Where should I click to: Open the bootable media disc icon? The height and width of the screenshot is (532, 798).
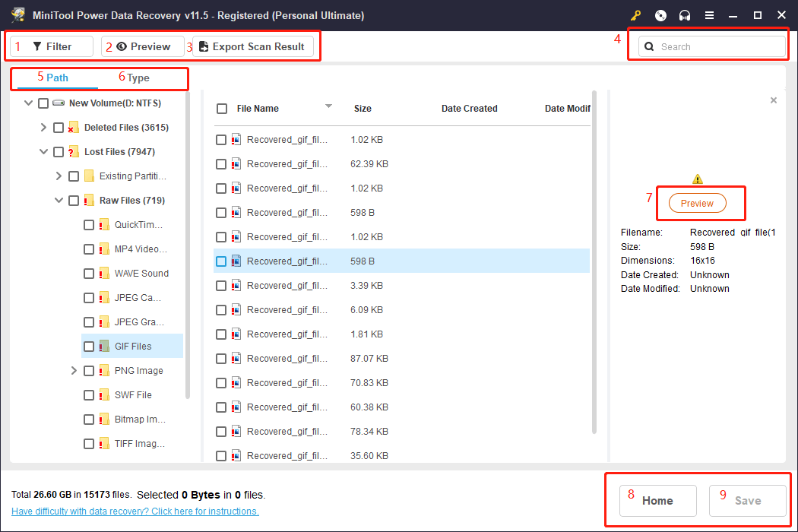point(660,15)
